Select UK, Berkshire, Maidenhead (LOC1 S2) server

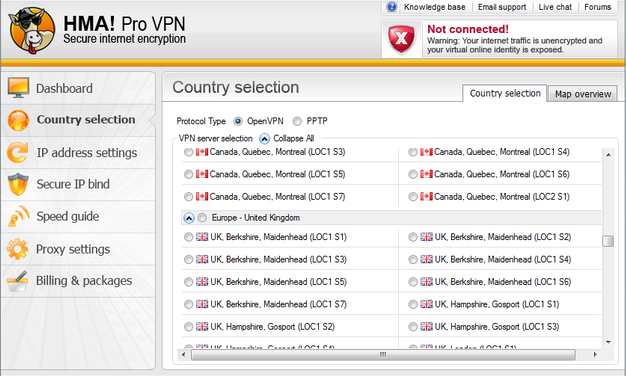pyautogui.click(x=413, y=237)
